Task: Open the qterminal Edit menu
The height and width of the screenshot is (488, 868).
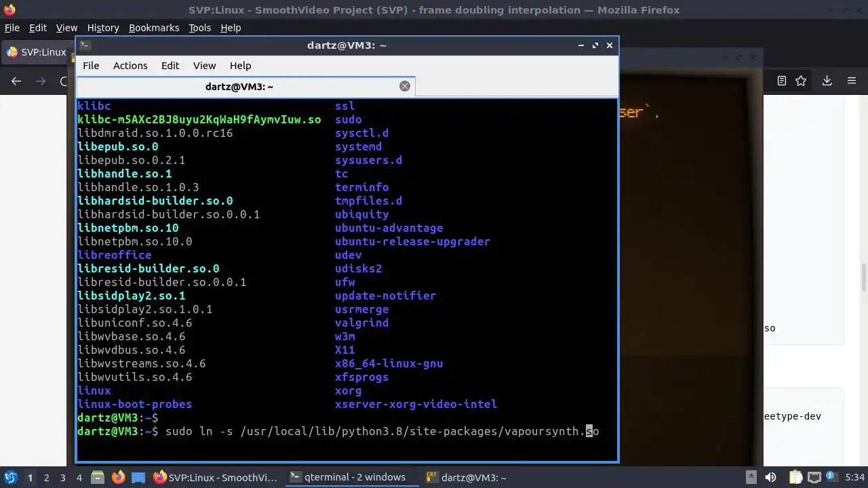Action: tap(170, 66)
